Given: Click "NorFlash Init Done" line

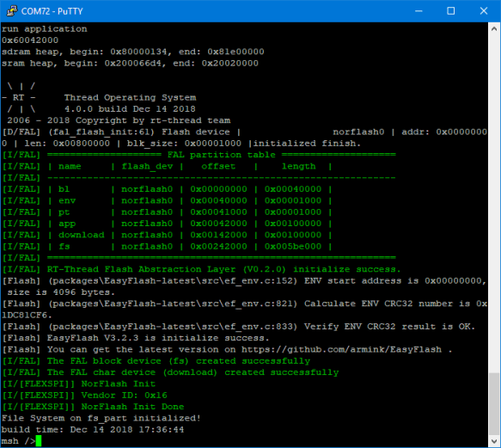Looking at the screenshot, I should 132,407.
